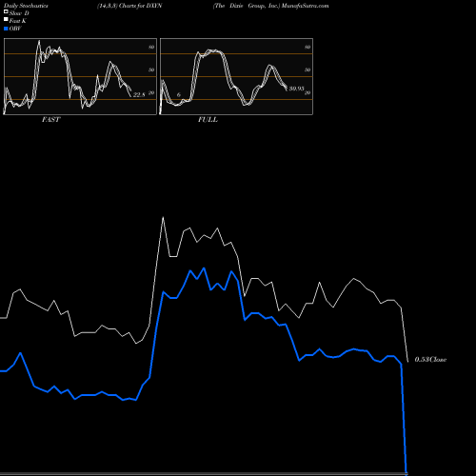476x476 pixels.
Task: Click the 22.8 value in FAST chart
Action: [139, 94]
